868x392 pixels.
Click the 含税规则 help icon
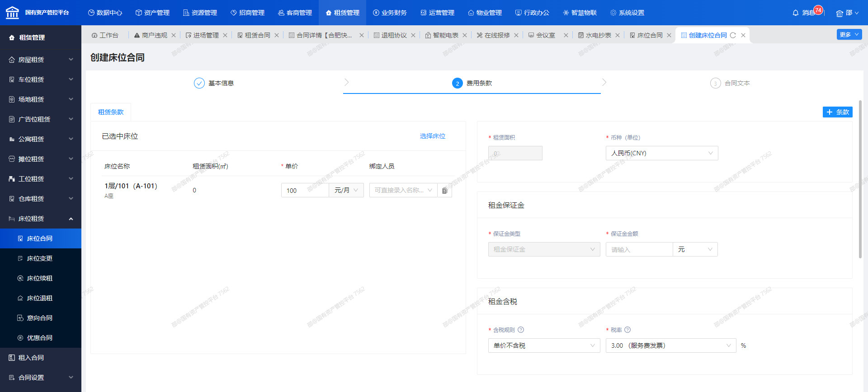pyautogui.click(x=521, y=330)
